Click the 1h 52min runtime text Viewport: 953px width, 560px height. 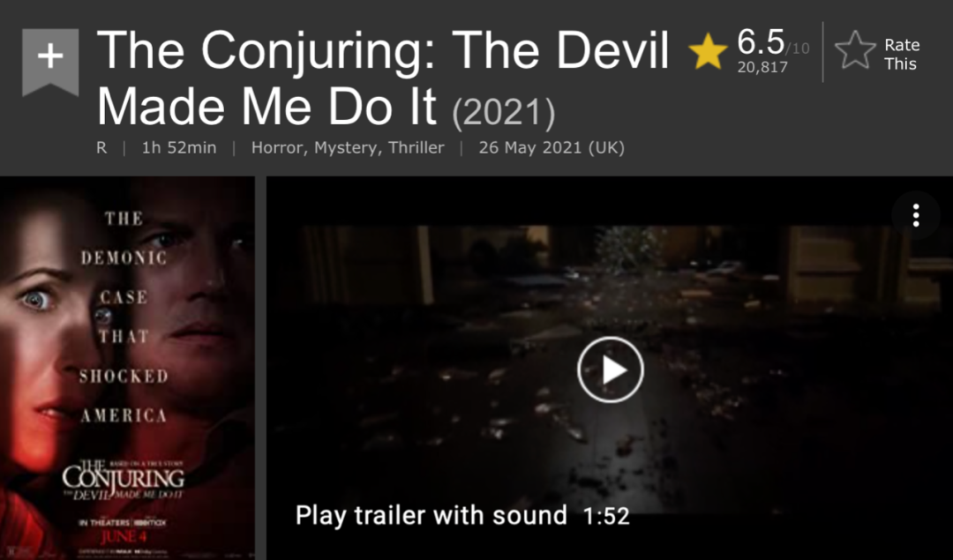(178, 147)
